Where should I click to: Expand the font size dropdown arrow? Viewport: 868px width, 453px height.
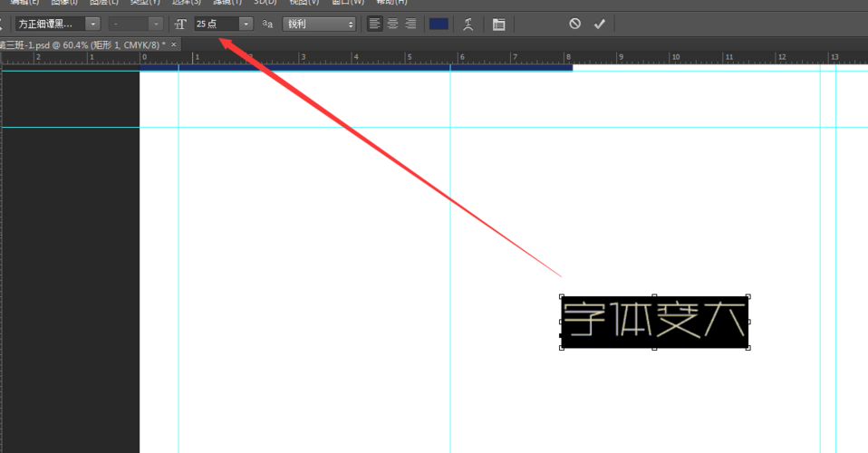[246, 24]
